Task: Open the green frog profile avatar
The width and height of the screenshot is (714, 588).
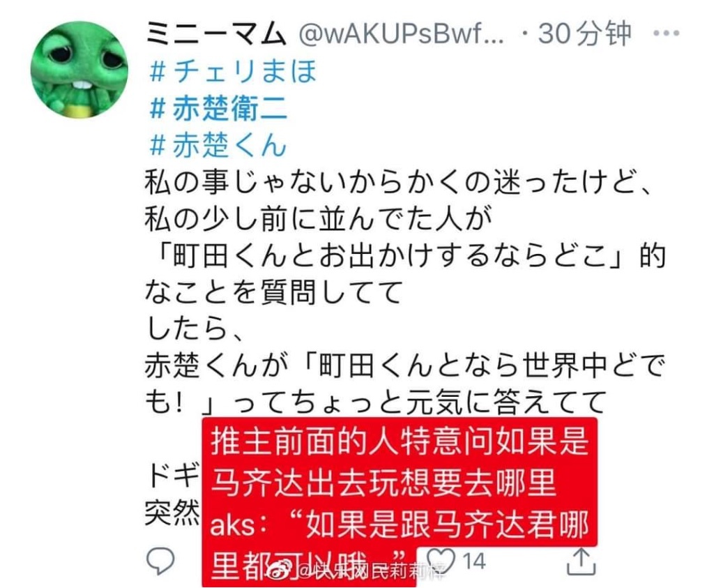Action: (x=79, y=70)
